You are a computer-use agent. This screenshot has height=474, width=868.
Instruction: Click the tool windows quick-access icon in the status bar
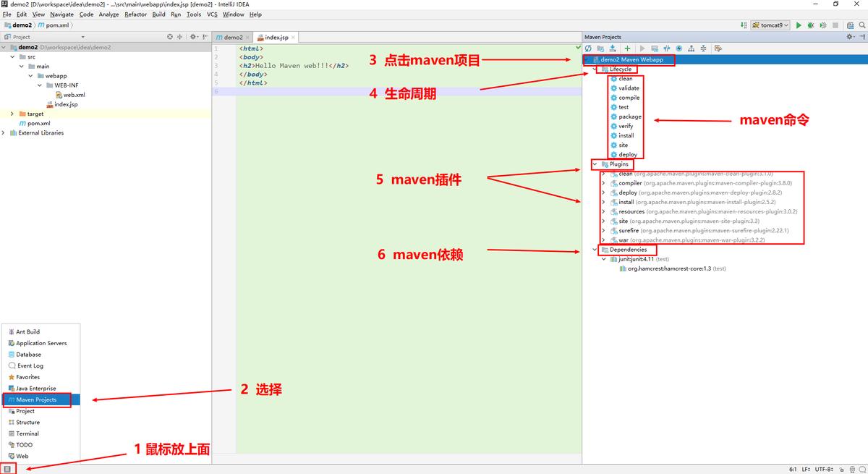click(7, 469)
